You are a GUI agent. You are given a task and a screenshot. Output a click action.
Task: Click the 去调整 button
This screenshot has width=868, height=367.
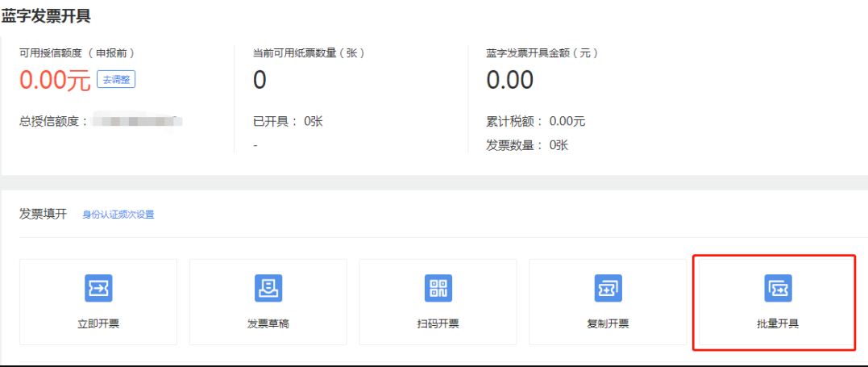click(x=116, y=79)
